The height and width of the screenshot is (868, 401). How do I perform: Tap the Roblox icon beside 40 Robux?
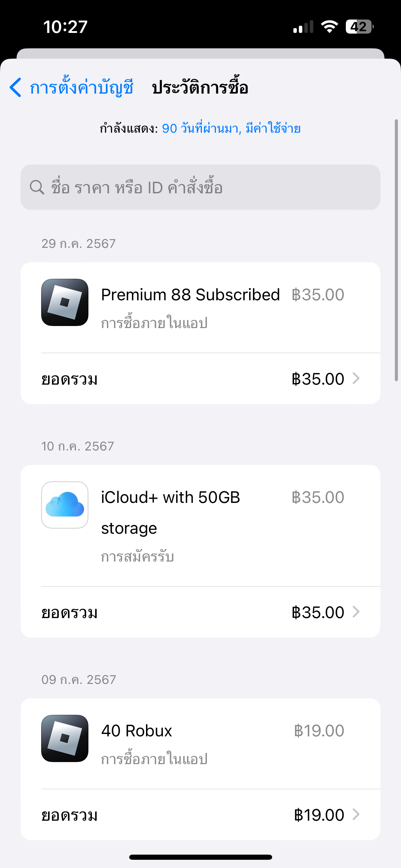point(65,738)
